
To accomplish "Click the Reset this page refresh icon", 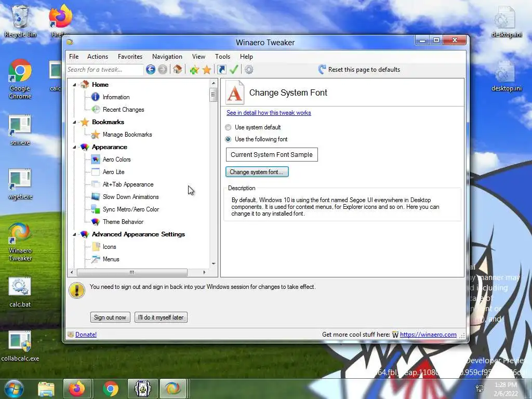I will (x=322, y=70).
